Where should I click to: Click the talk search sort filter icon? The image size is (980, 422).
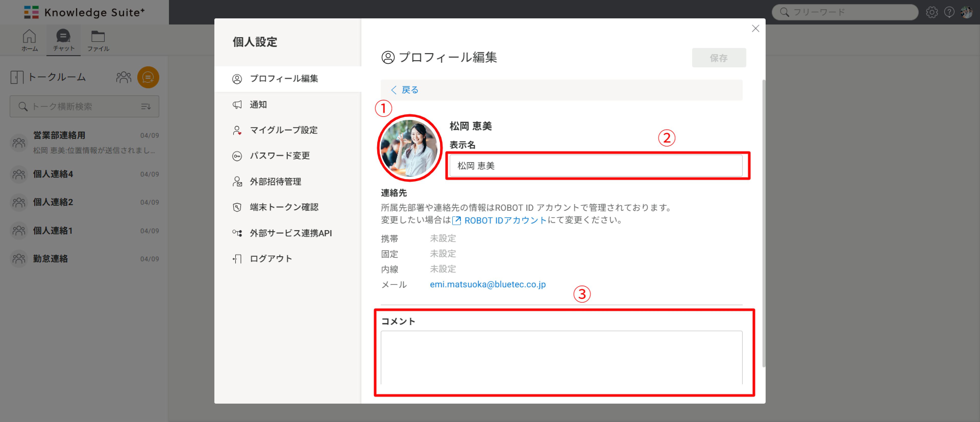146,106
